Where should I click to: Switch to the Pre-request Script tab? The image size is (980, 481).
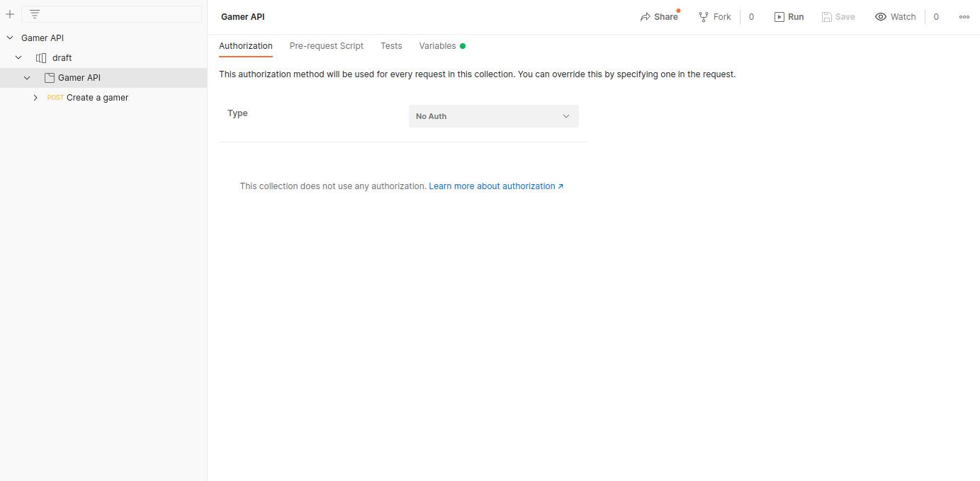(x=327, y=46)
